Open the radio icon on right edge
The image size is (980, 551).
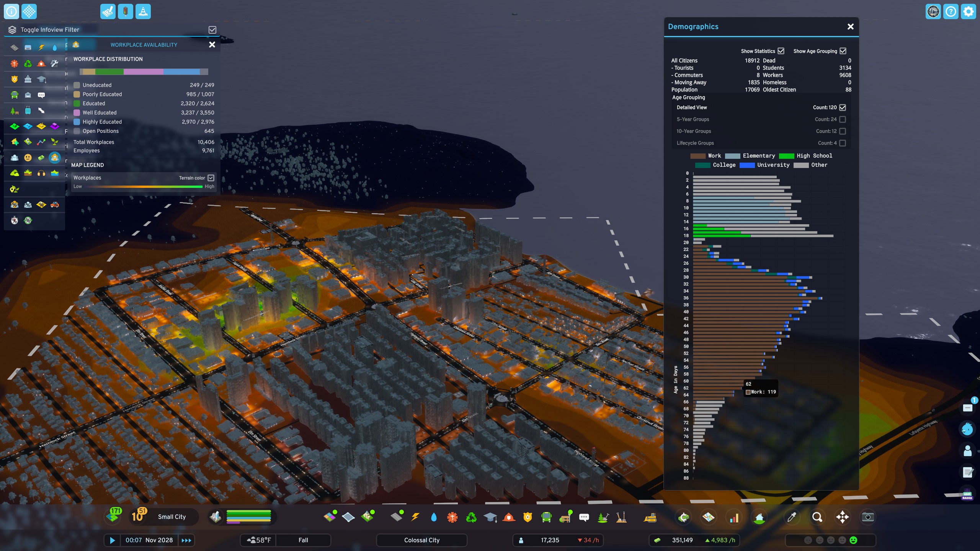(967, 494)
